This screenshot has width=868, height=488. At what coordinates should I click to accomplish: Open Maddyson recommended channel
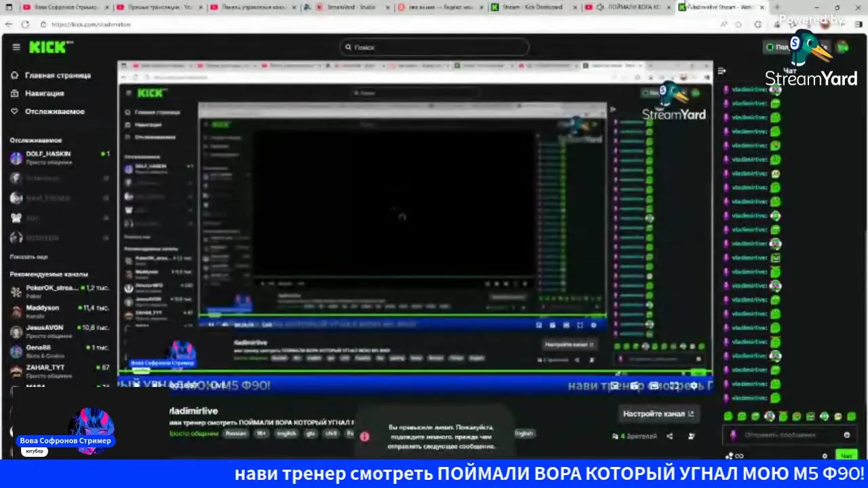60,311
